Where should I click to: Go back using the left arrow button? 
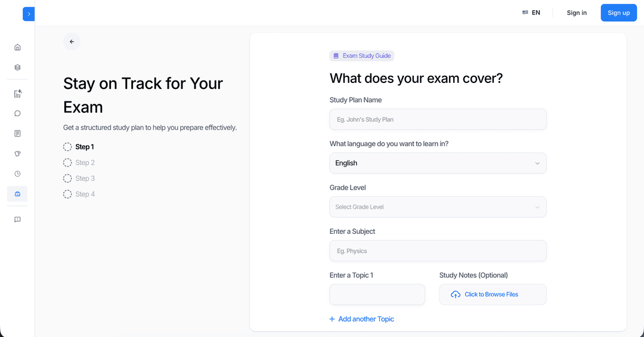[x=72, y=42]
